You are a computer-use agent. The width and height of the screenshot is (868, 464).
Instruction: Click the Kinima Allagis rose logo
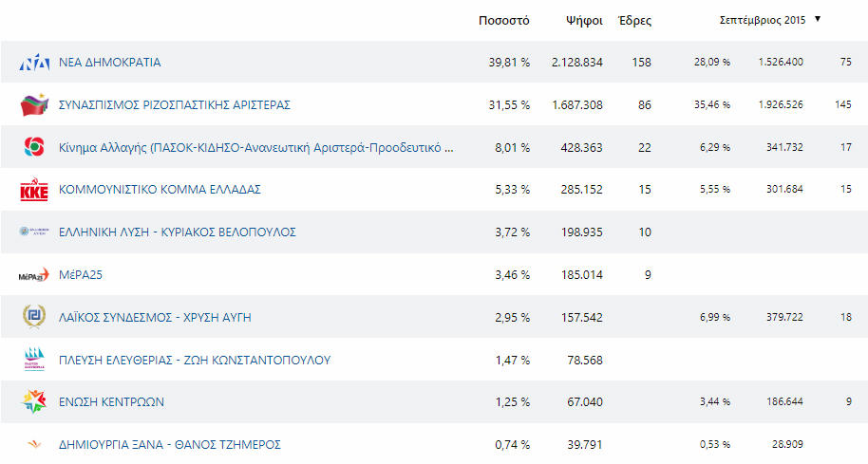click(x=34, y=147)
